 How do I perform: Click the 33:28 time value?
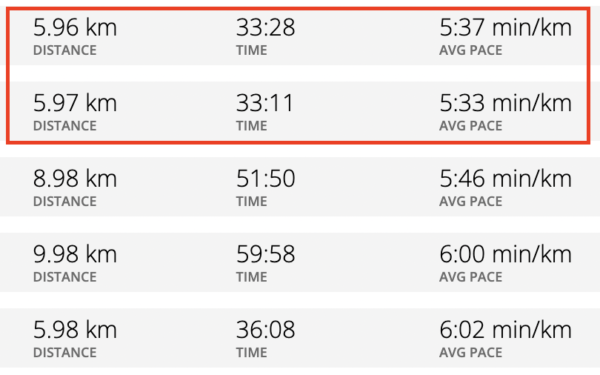point(266,28)
